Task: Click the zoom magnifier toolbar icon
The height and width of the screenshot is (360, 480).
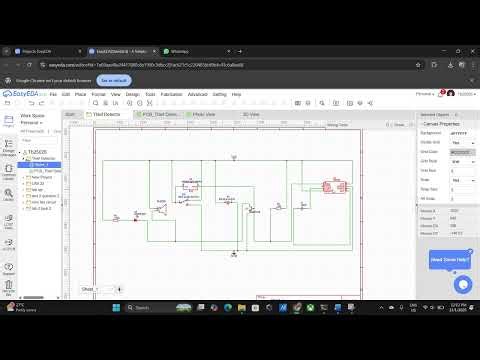Action: (95, 103)
